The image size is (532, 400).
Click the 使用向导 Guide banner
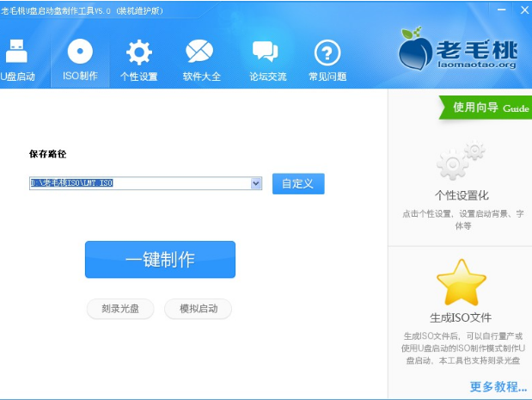(486, 108)
